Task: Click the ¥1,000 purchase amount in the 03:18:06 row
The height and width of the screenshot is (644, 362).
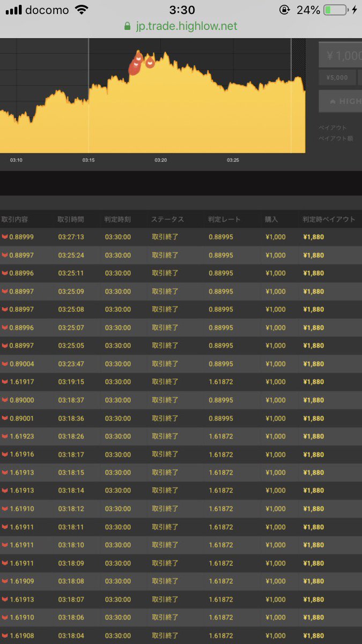Action: point(276,618)
